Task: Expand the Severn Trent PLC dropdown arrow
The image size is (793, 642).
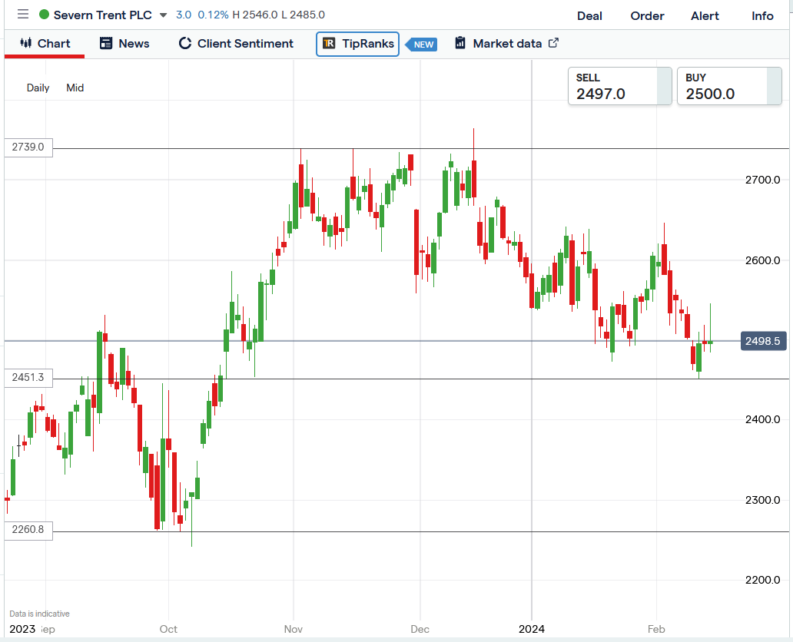Action: pos(163,16)
